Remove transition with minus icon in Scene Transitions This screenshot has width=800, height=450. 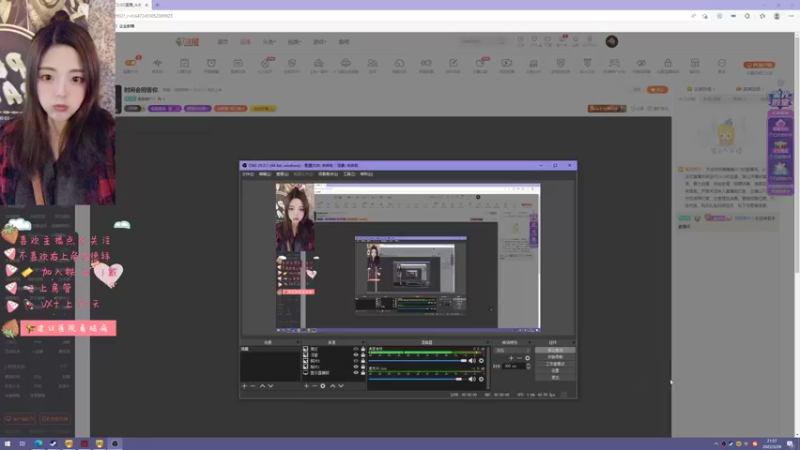[x=519, y=358]
